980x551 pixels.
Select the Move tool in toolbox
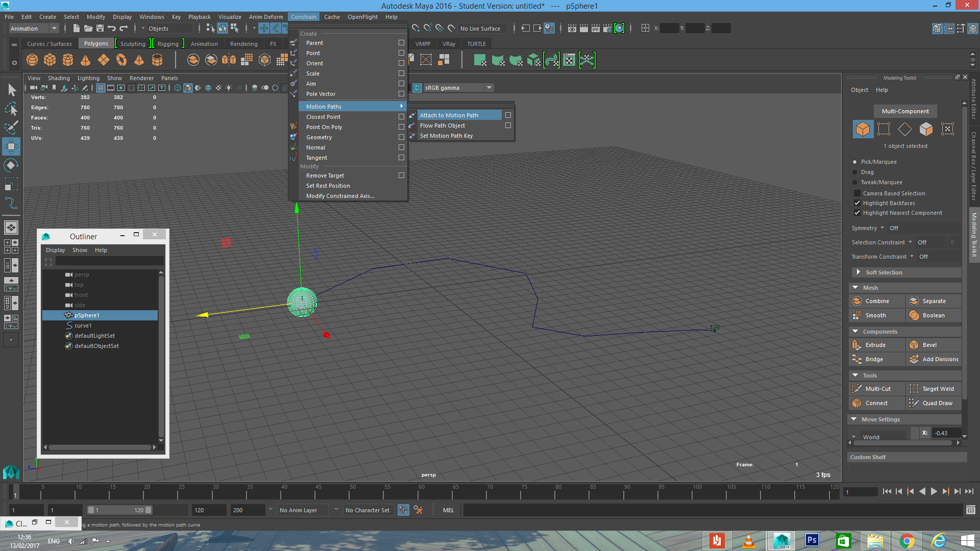[x=11, y=147]
